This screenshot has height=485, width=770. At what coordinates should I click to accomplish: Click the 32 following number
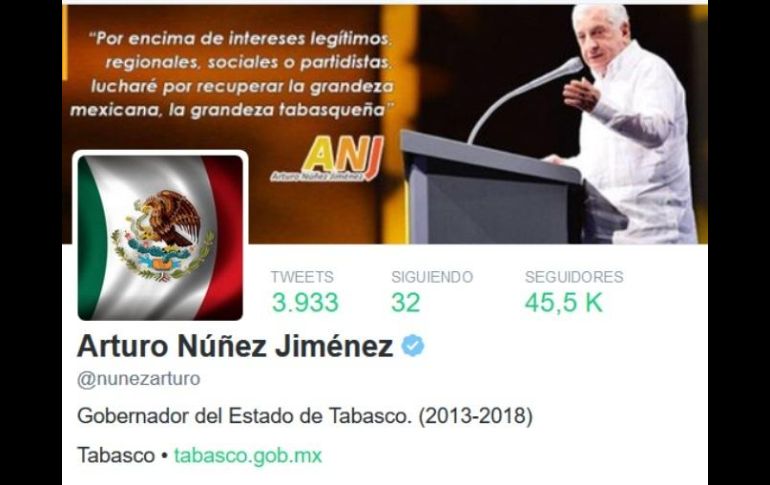406,302
